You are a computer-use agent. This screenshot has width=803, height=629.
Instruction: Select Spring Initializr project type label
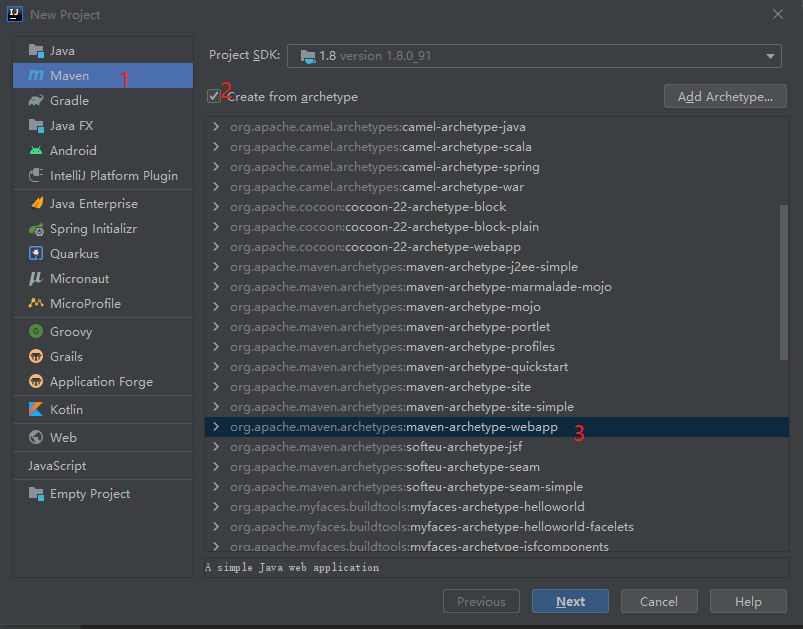pos(93,229)
